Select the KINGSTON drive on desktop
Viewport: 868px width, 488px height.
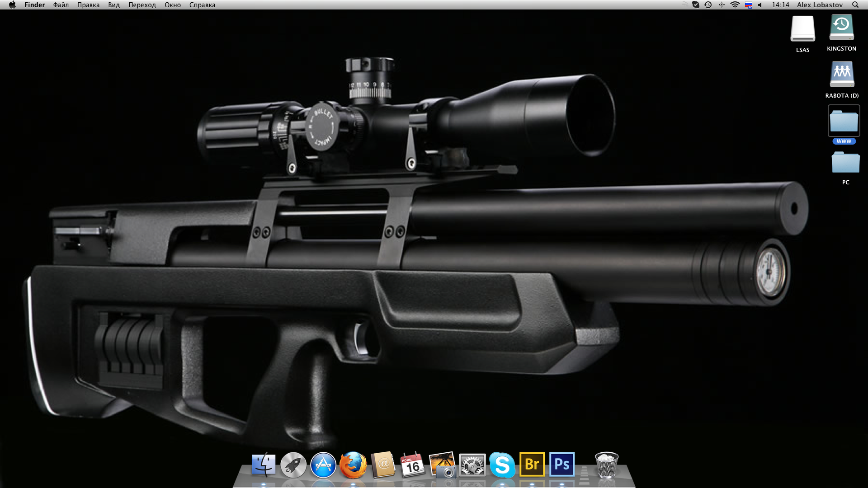click(x=841, y=28)
